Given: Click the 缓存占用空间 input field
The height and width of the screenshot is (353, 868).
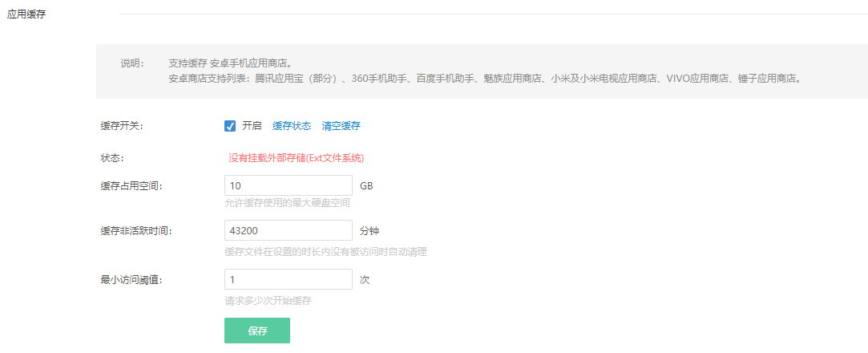Looking at the screenshot, I should click(x=289, y=185).
